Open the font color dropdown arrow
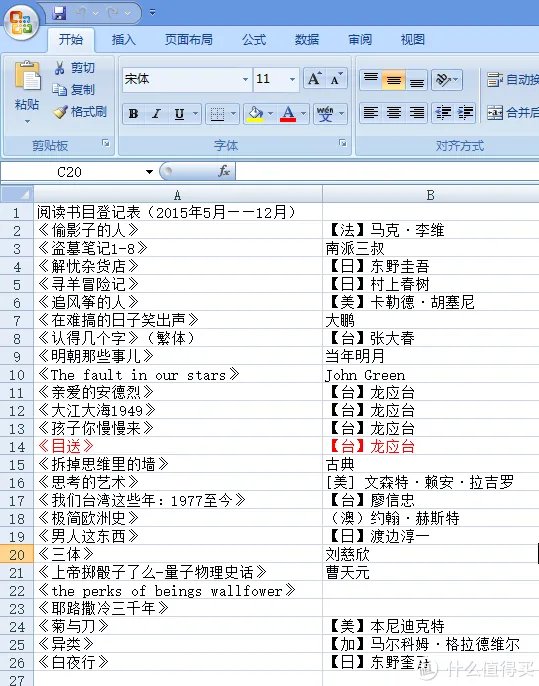The height and width of the screenshot is (686, 539). click(304, 114)
